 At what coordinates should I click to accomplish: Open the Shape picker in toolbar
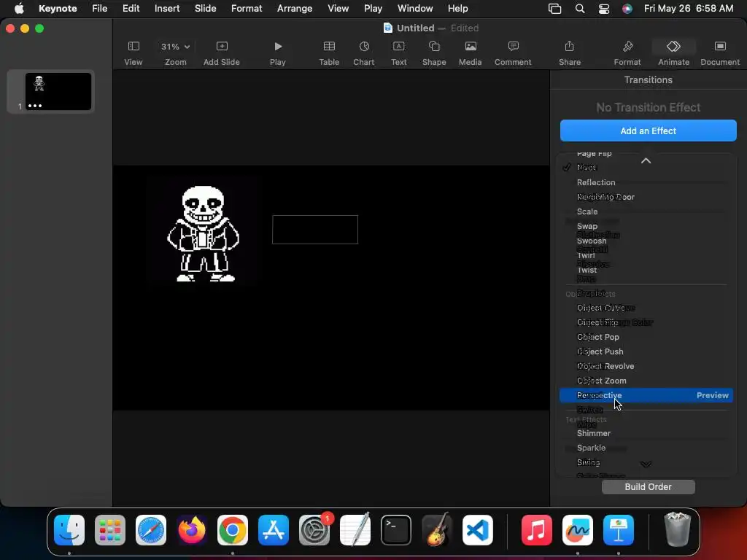(434, 52)
